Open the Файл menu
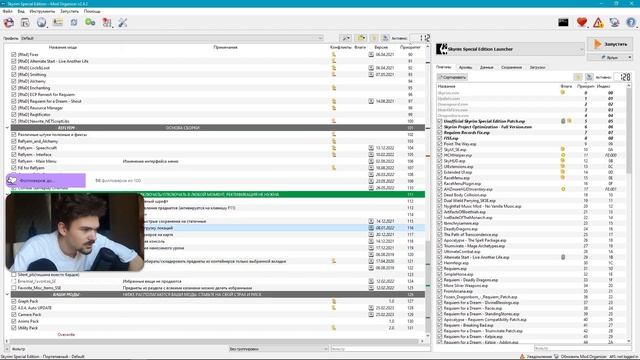640x360 pixels. 7,11
